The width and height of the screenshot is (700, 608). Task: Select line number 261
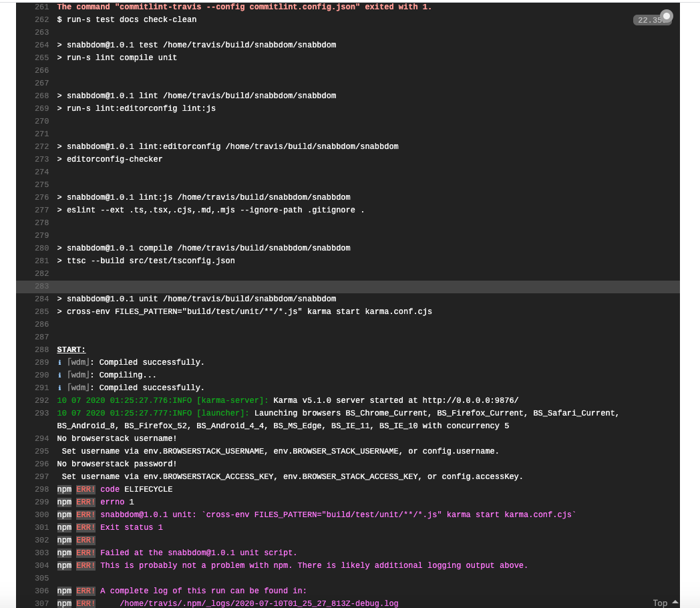tap(41, 7)
